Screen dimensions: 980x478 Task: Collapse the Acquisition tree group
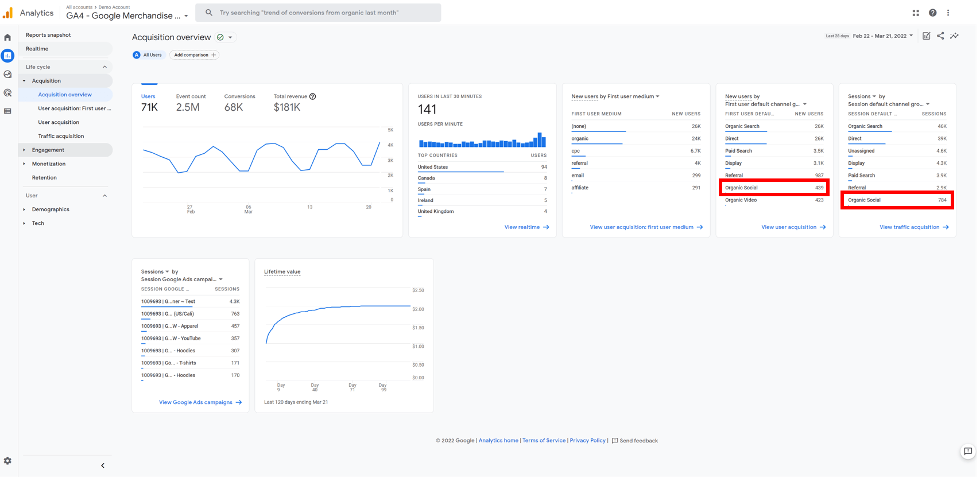coord(24,81)
